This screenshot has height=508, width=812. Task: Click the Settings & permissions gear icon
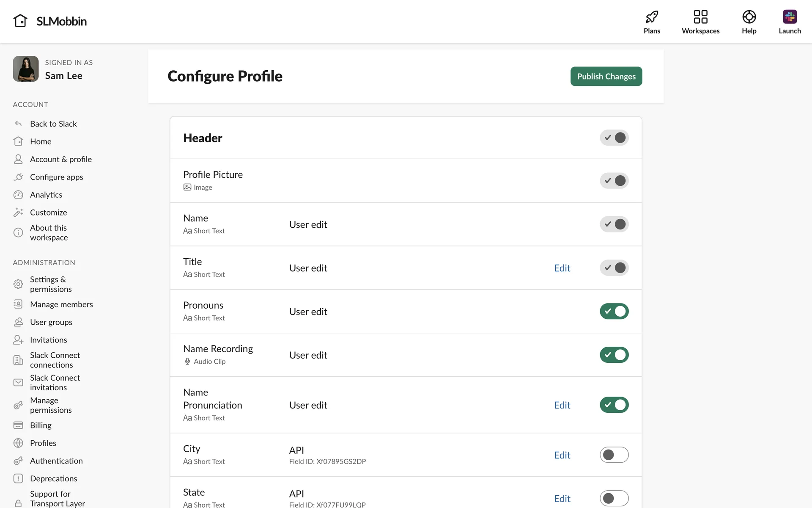coord(18,284)
